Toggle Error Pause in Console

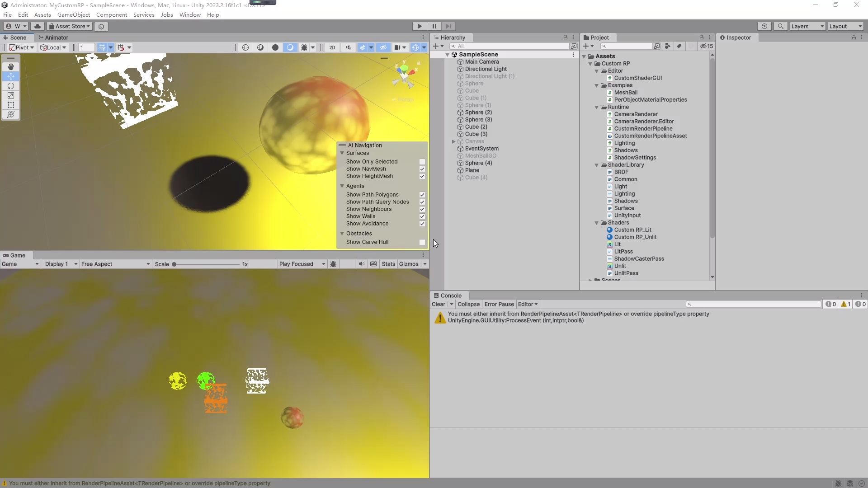pyautogui.click(x=499, y=304)
